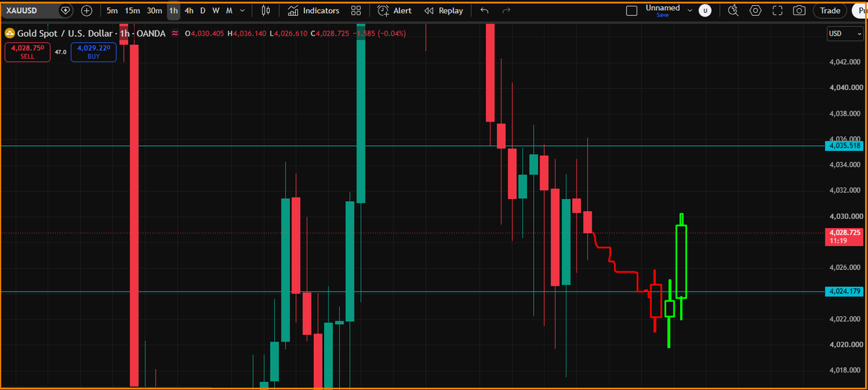Image resolution: width=868 pixels, height=390 pixels.
Task: Expand the timeframe interval dropdown
Action: pyautogui.click(x=242, y=11)
